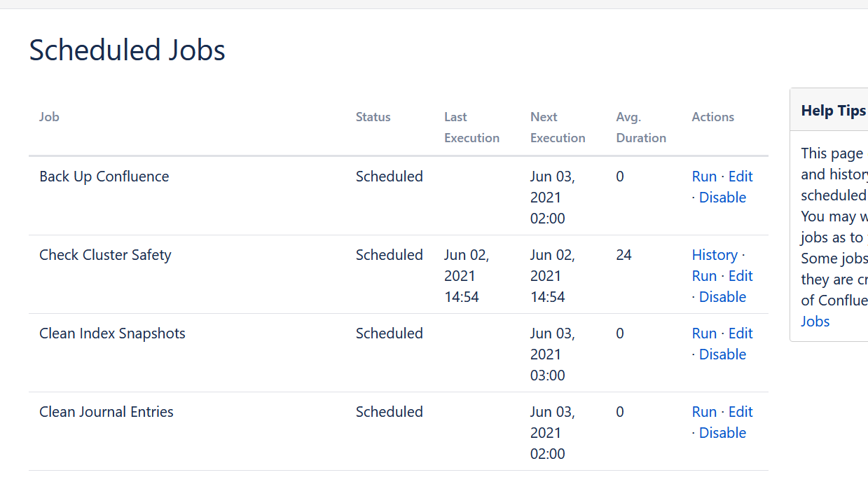Edit the Clean Index Snapshots job
The width and height of the screenshot is (868, 482).
click(740, 333)
